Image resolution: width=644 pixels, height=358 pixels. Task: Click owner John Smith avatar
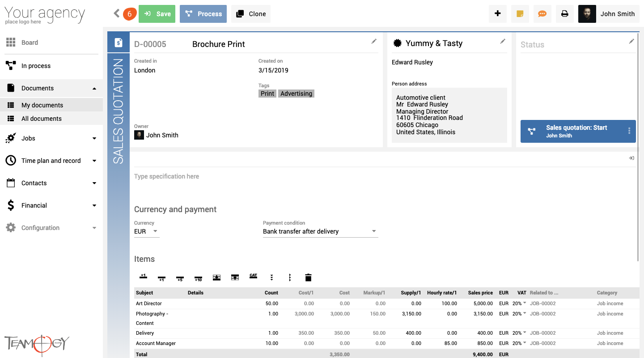coord(139,135)
